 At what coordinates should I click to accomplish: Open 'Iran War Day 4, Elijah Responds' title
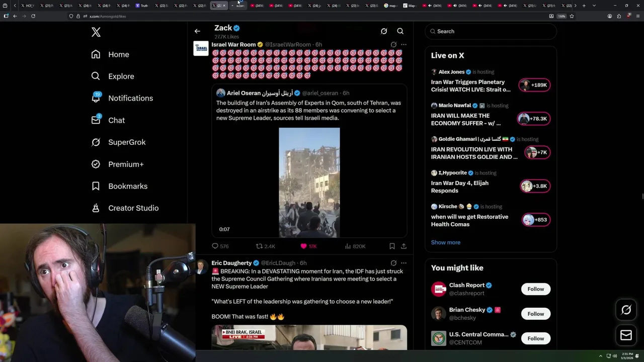click(x=459, y=187)
